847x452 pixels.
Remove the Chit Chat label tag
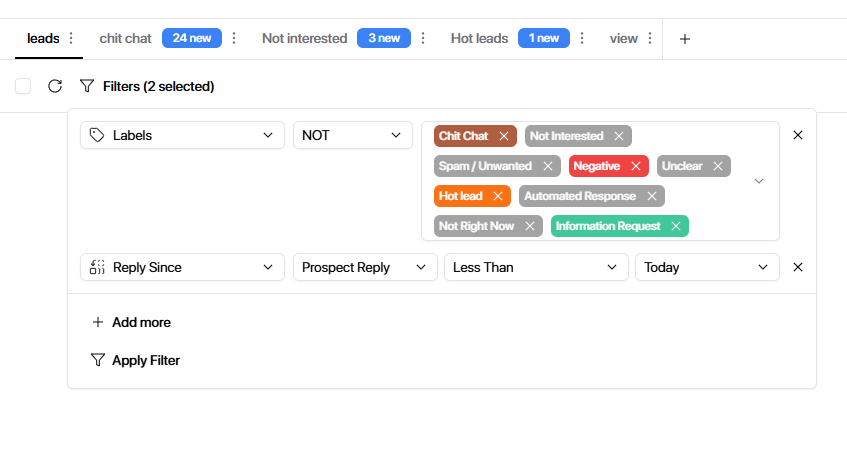pos(504,136)
